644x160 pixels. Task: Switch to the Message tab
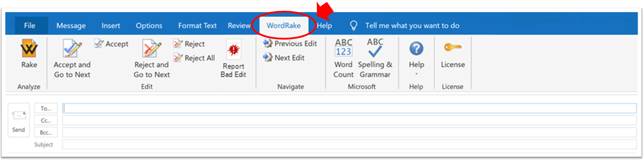click(x=71, y=26)
